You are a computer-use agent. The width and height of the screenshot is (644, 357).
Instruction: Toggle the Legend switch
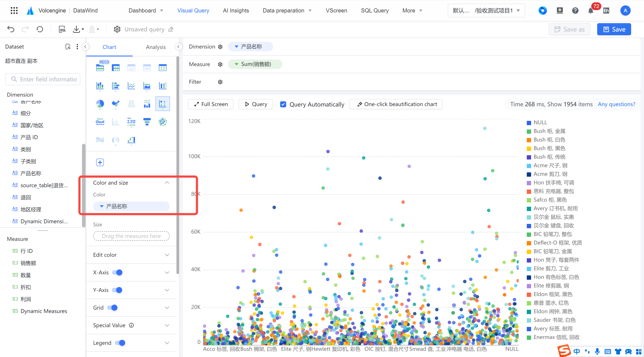[x=120, y=343]
